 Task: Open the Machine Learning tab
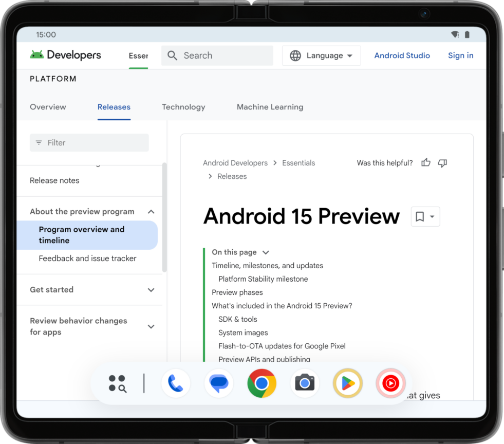click(270, 107)
